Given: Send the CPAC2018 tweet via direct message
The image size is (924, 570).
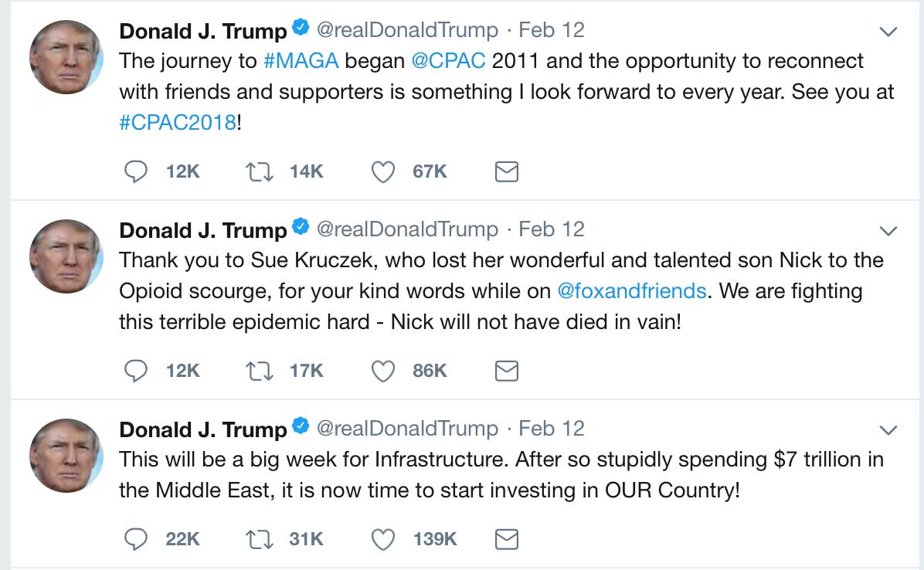Looking at the screenshot, I should [x=506, y=172].
